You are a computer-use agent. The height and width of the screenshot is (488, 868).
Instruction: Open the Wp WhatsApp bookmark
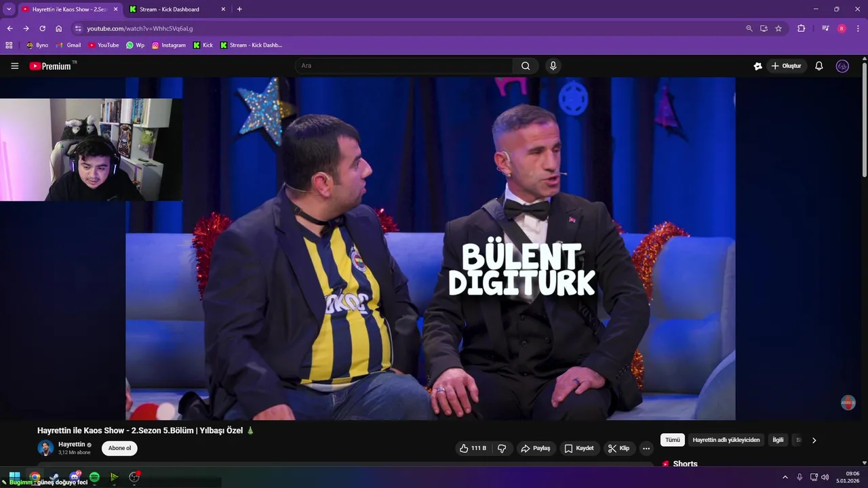coord(135,45)
